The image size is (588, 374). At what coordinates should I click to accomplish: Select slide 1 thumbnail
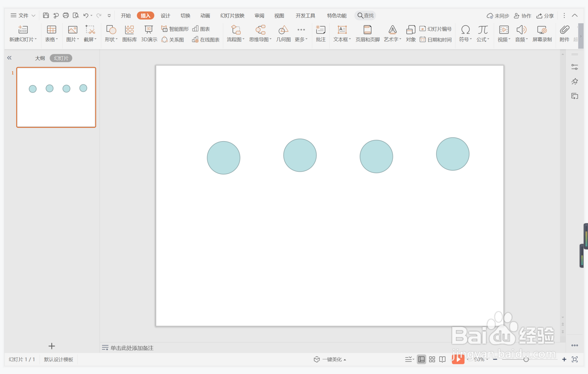click(x=56, y=97)
